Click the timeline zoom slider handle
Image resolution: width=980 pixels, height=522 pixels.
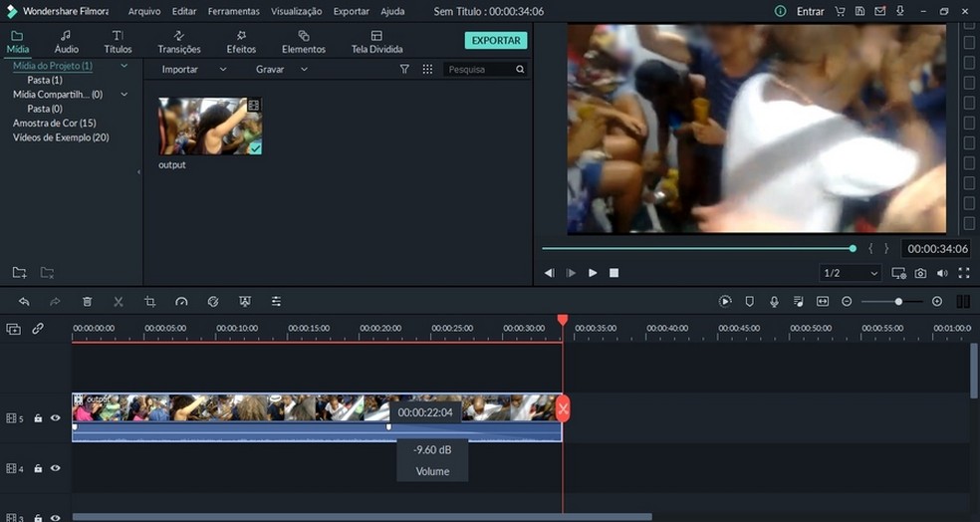[898, 302]
